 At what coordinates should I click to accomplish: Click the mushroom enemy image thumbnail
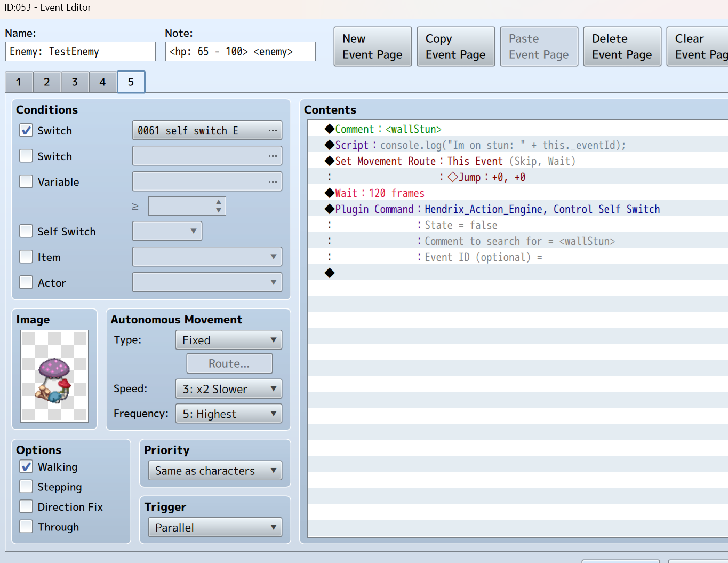(x=54, y=376)
